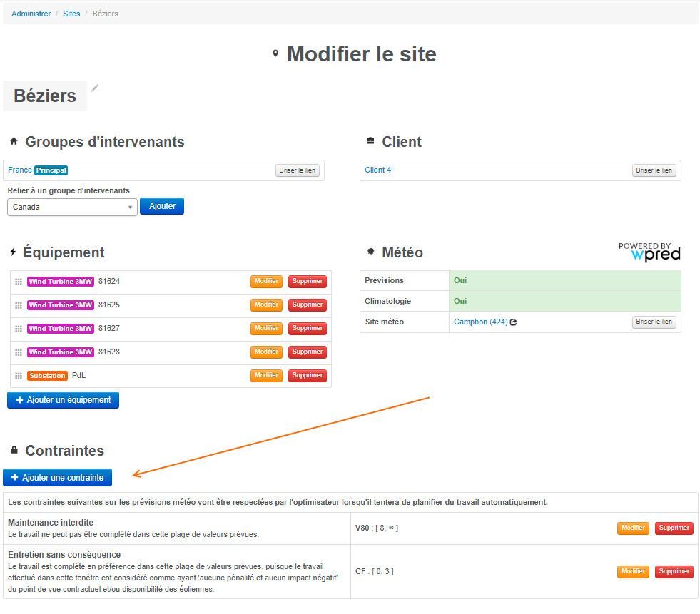Click Ajouter un équipement
The width and height of the screenshot is (700, 614).
pyautogui.click(x=62, y=400)
